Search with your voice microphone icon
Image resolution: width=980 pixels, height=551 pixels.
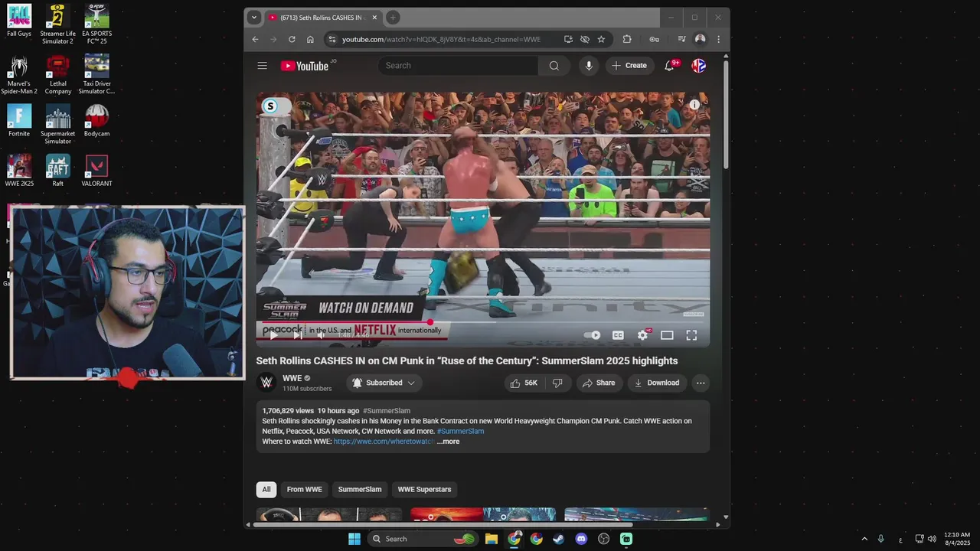pos(589,66)
